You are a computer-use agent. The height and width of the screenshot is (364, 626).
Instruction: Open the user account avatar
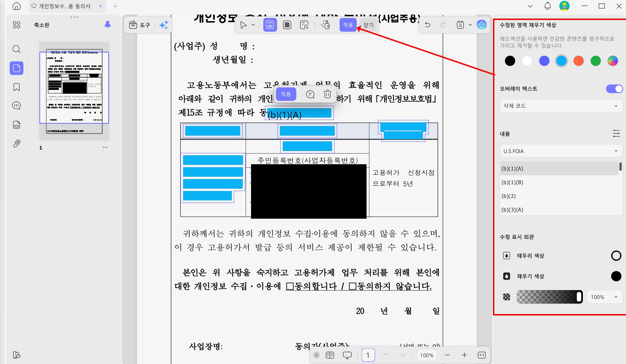pyautogui.click(x=564, y=6)
